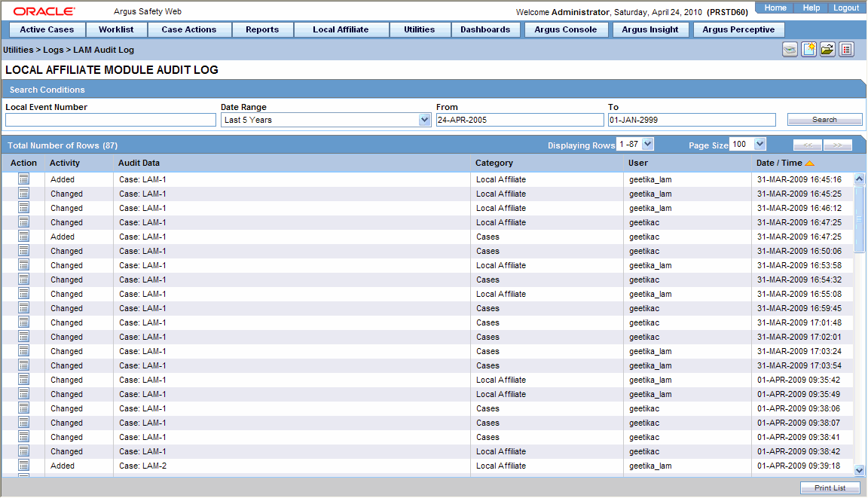Click the To date field
This screenshot has height=498, width=868.
tap(692, 120)
